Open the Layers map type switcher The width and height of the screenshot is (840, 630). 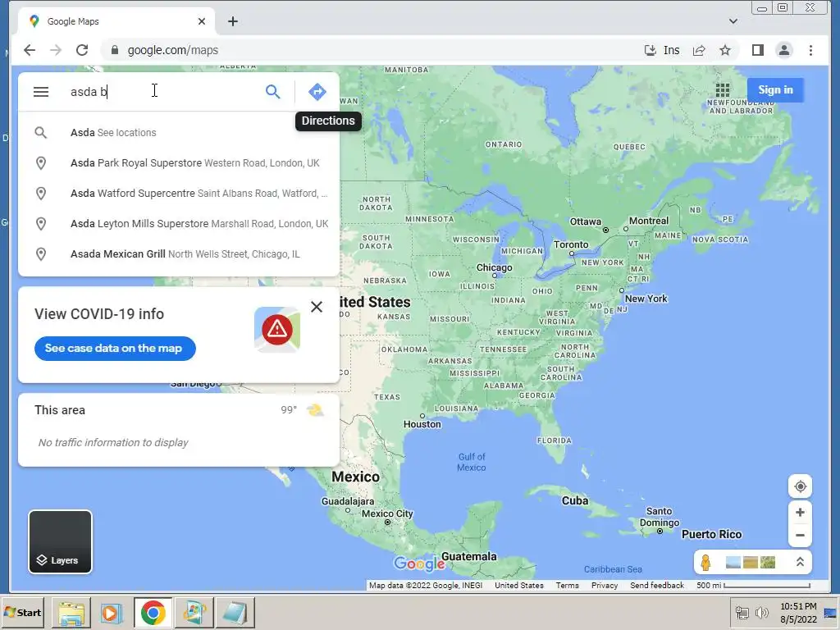60,541
